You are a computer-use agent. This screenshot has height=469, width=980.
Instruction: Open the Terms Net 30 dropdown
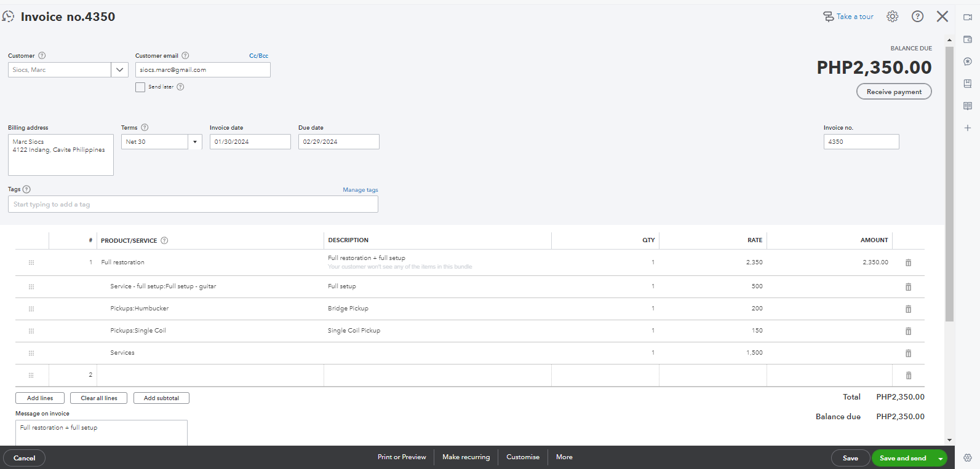pyautogui.click(x=195, y=142)
